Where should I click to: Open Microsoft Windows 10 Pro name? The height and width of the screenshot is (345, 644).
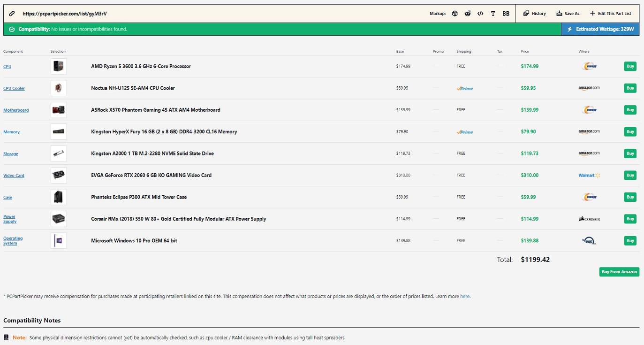pos(134,240)
